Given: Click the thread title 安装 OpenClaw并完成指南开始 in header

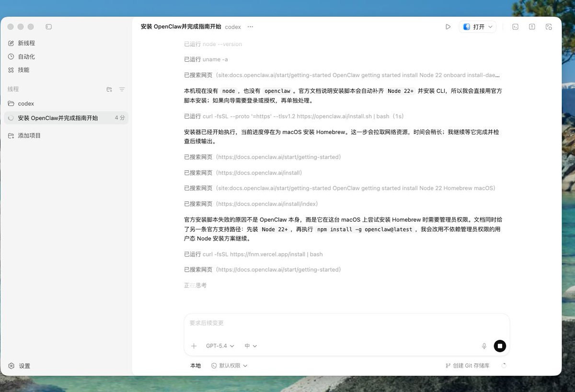Looking at the screenshot, I should point(181,27).
